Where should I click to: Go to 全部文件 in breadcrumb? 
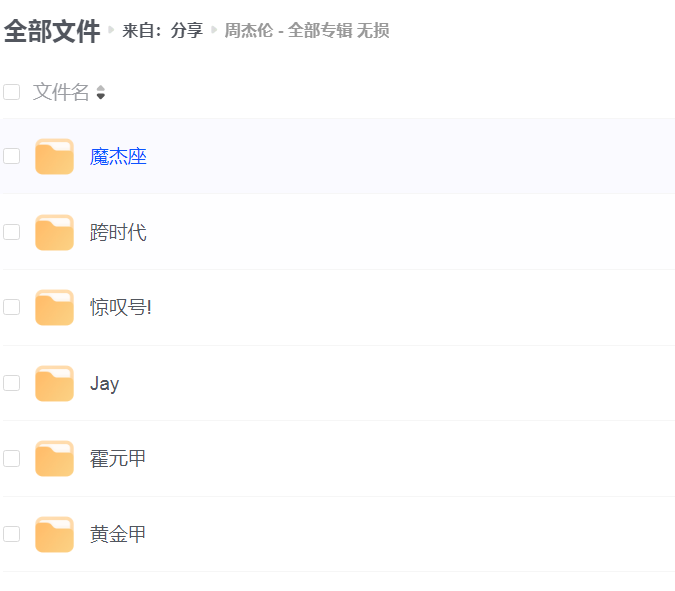coord(52,31)
